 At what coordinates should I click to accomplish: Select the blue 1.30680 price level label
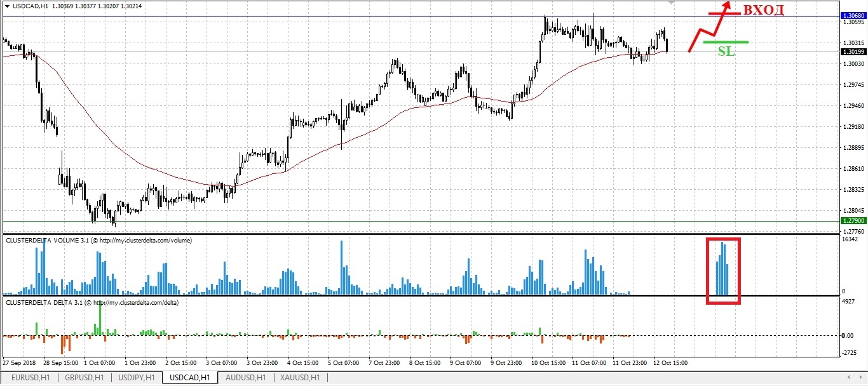tap(852, 15)
